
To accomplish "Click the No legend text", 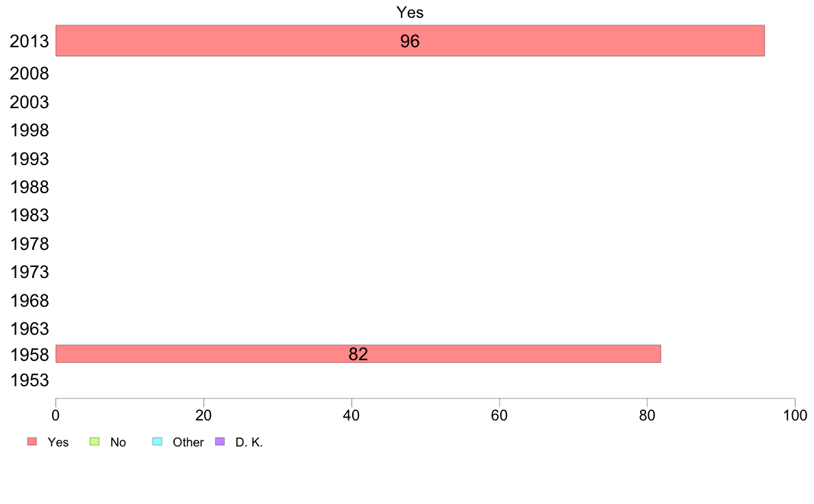I will coord(118,442).
